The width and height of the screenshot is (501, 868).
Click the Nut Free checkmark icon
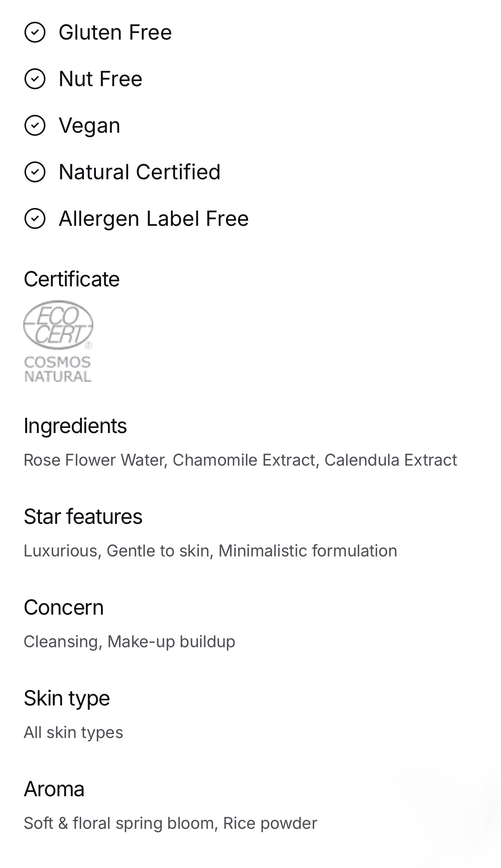click(35, 79)
